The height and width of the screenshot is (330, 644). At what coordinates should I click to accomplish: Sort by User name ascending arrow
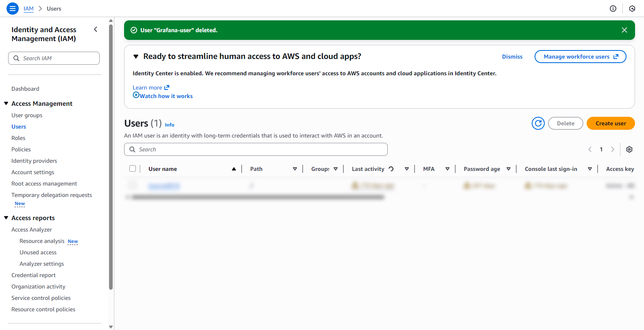click(234, 169)
